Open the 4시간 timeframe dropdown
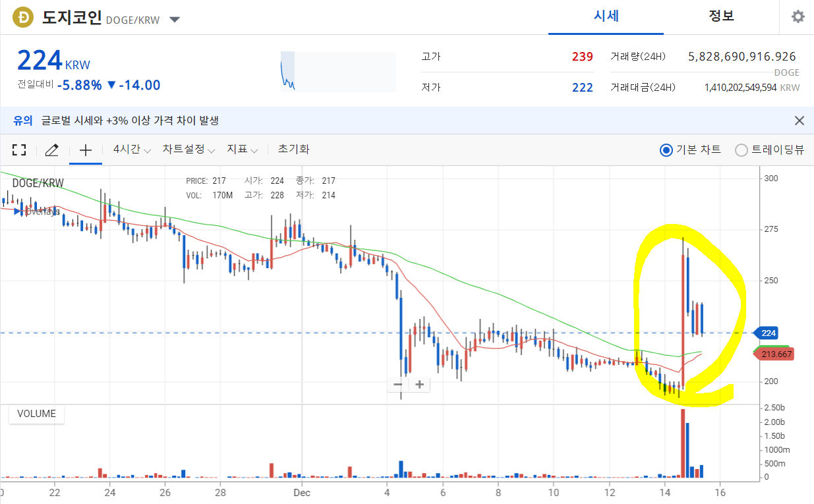 pos(132,150)
